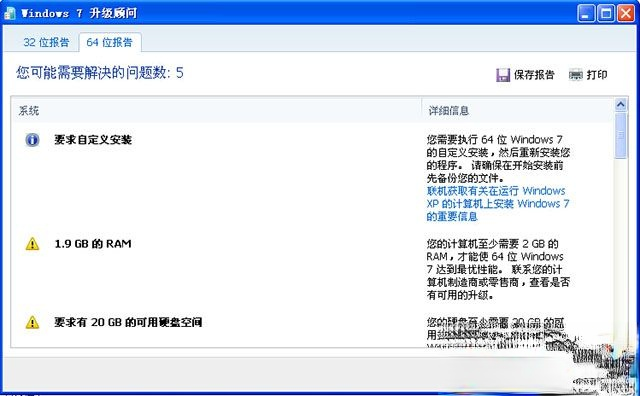Screen dimensions: 640x396
Task: Click the 您需要执行 64 位 Windows 7 detail text
Action: [x=498, y=159]
